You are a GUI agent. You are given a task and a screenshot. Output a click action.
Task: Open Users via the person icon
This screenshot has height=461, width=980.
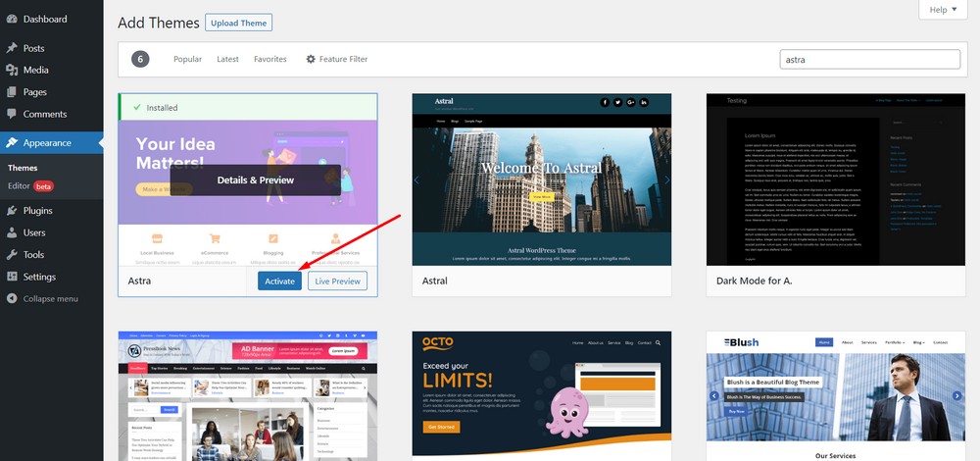click(x=12, y=232)
